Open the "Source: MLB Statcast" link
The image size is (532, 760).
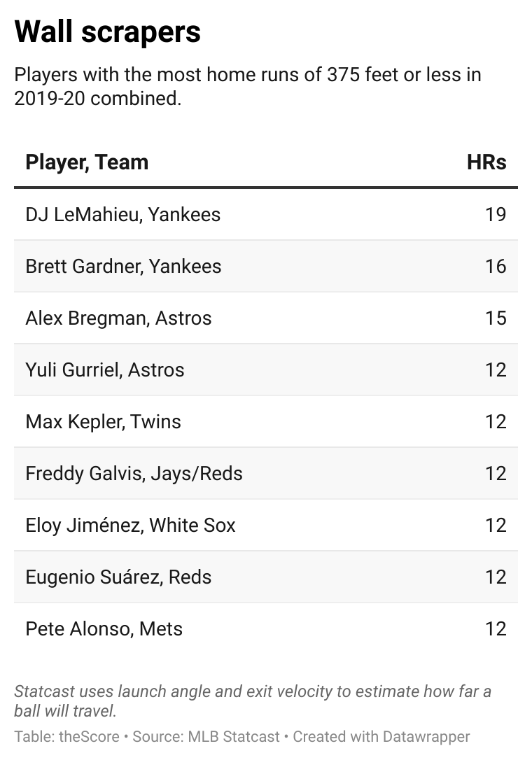point(206,737)
